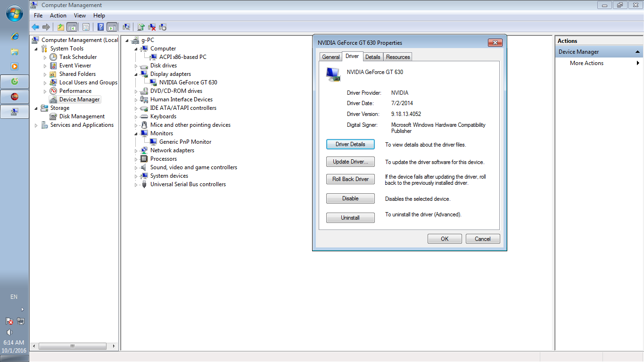Click the Up one level folder icon
The width and height of the screenshot is (644, 362).
coord(61,27)
